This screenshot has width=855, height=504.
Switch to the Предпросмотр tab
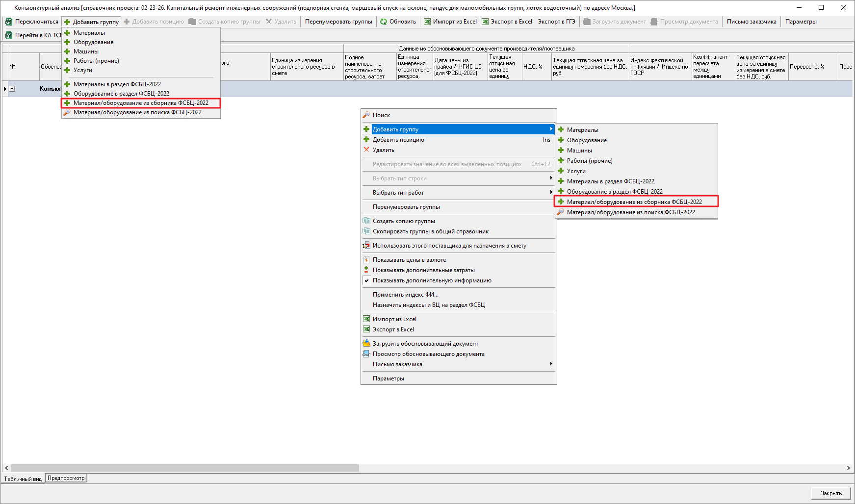click(66, 478)
